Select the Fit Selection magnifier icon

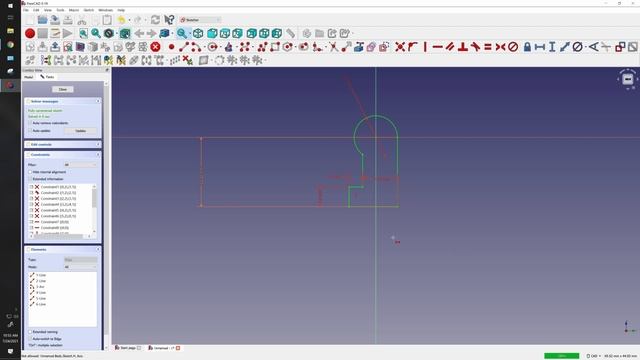[96, 33]
